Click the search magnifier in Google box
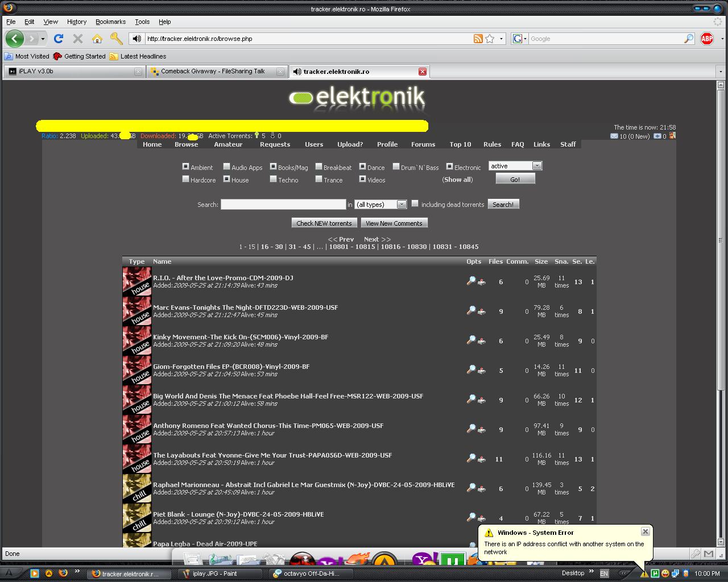Screen dimensions: 728x582 point(688,39)
